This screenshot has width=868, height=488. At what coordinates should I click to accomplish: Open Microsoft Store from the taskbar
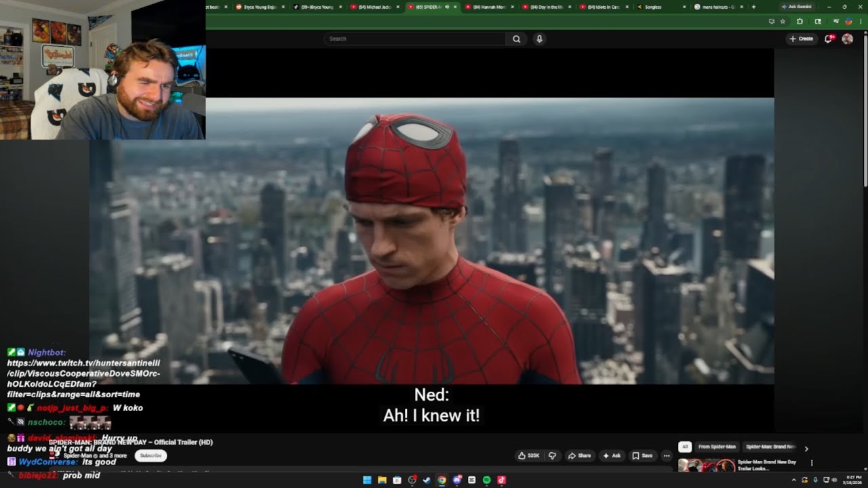point(397,480)
